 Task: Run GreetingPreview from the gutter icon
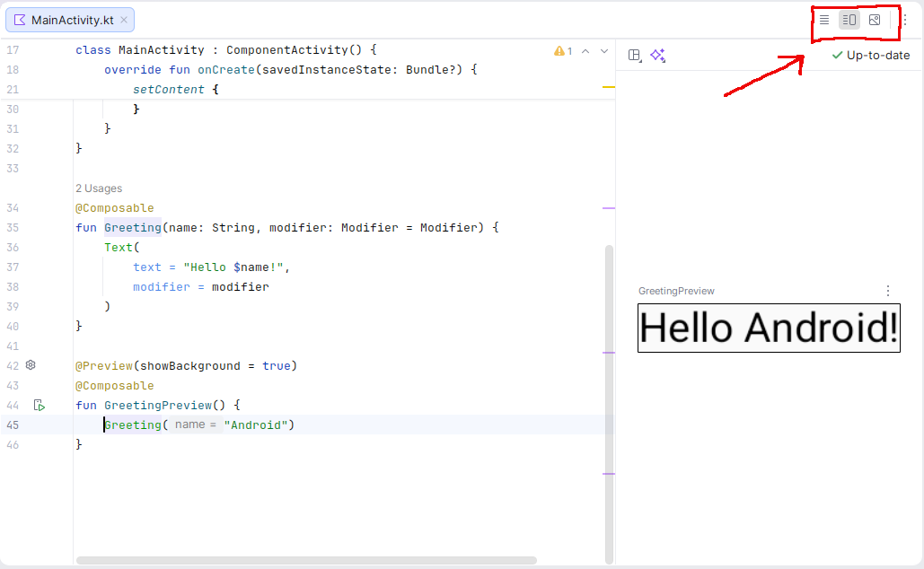coord(39,406)
